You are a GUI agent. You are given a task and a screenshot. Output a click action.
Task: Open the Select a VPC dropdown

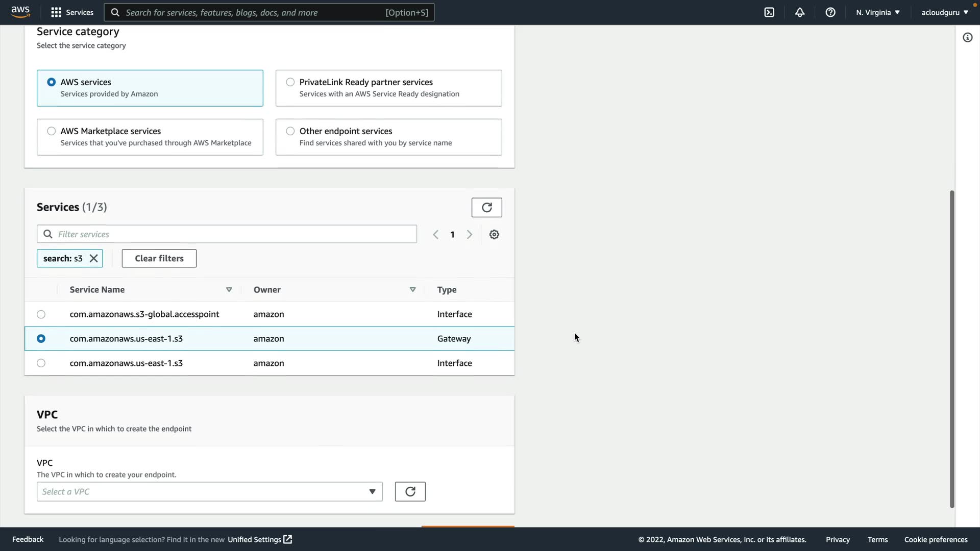click(209, 491)
